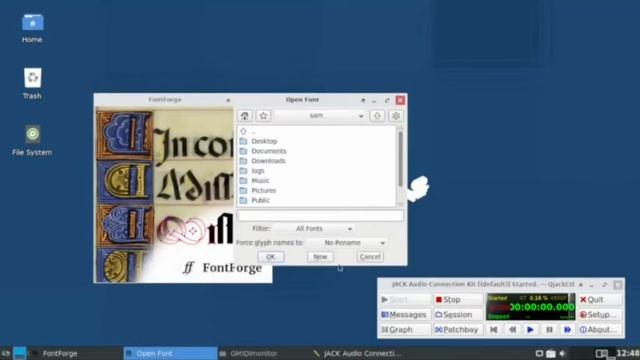
Task: Open the File System desktop icon
Action: pyautogui.click(x=32, y=140)
